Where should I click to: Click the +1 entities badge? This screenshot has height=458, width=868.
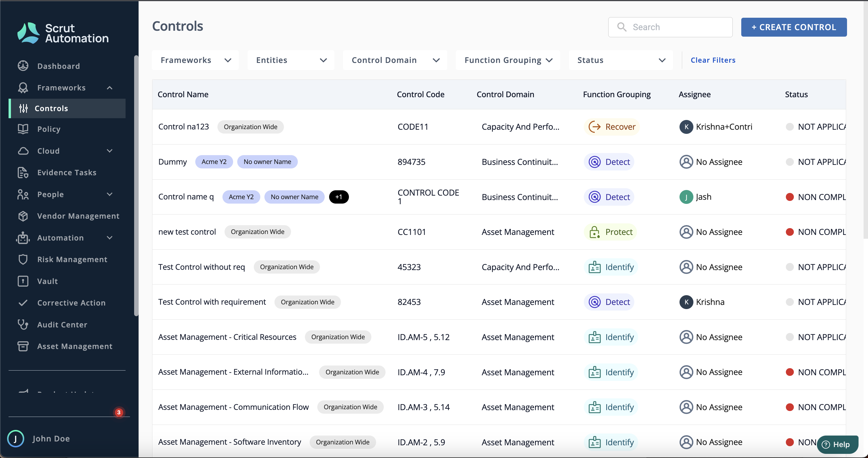[x=339, y=197]
